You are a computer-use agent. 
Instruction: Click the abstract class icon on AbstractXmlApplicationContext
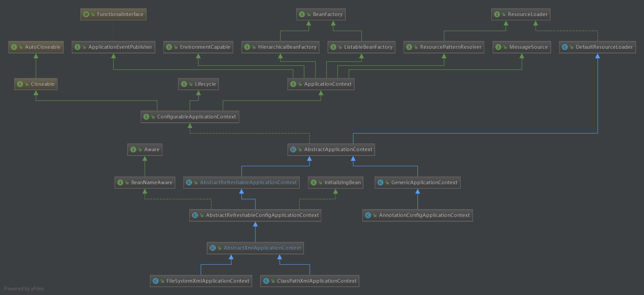(x=213, y=248)
